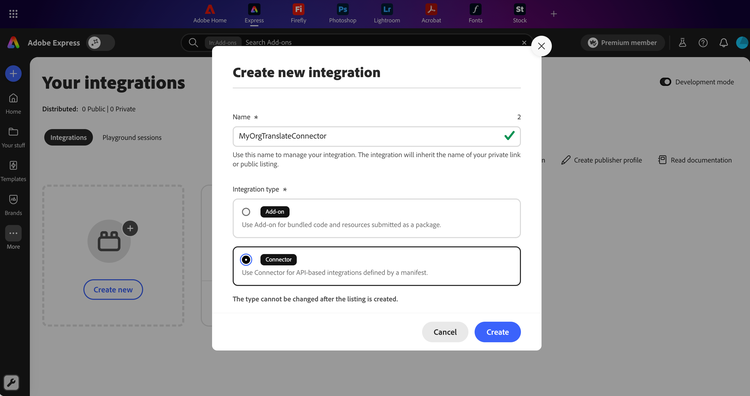Go to Home in the sidebar

point(13,103)
